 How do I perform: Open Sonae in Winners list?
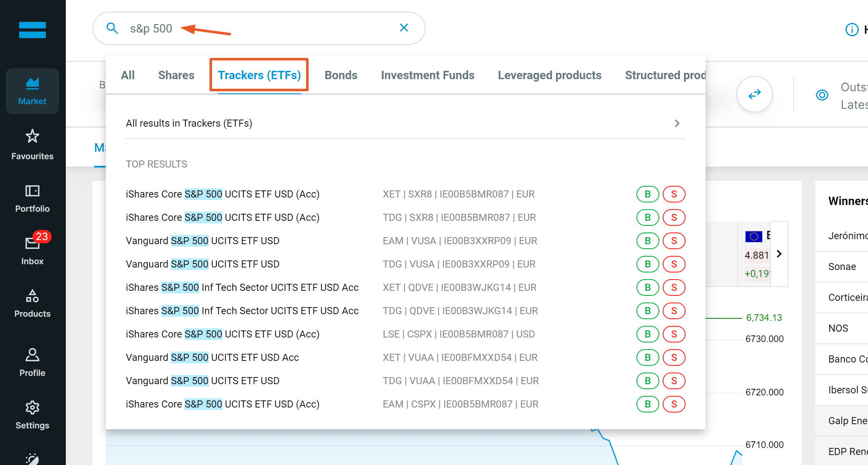842,267
